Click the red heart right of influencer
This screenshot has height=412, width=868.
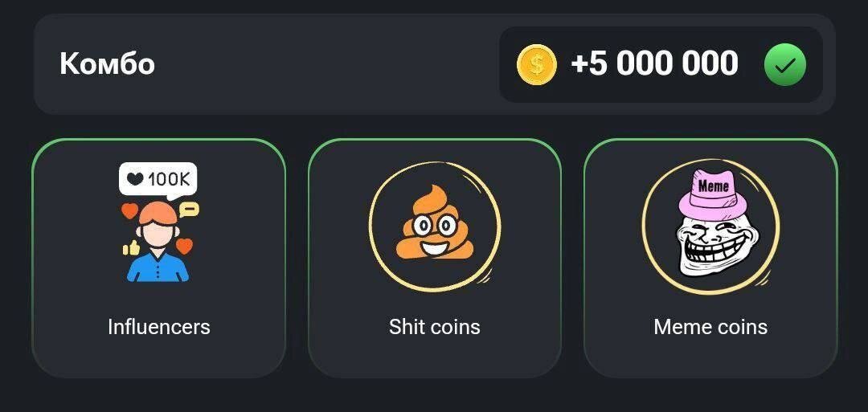184,246
